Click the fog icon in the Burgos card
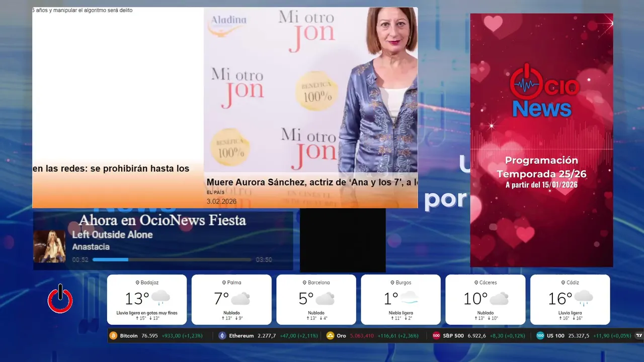This screenshot has height=362, width=644. (409, 298)
